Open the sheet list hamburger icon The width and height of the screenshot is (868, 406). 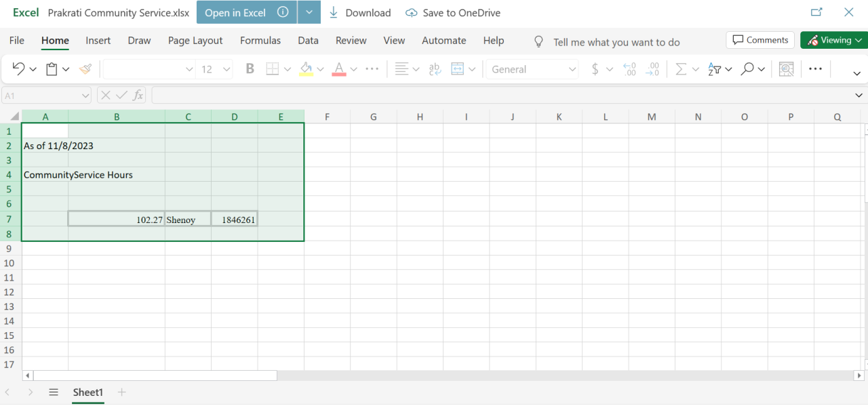[54, 392]
